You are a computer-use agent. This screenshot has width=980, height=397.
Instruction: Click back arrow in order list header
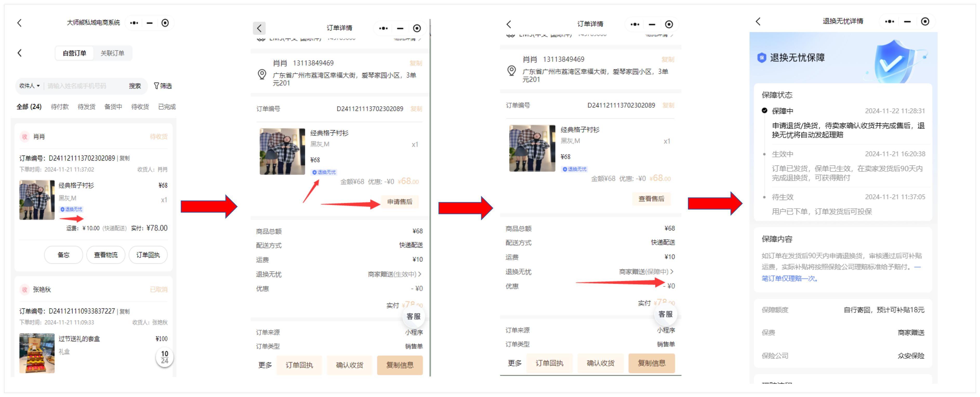click(x=20, y=53)
